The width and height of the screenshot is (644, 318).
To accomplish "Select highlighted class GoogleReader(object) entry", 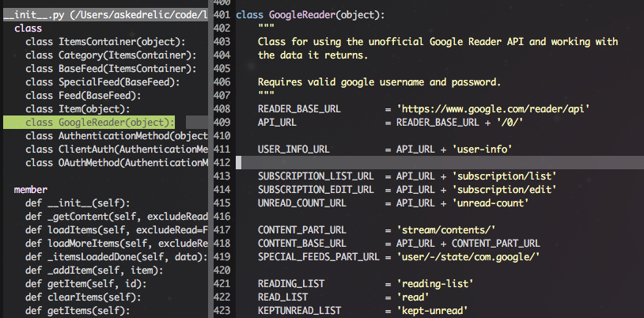I will [x=100, y=123].
